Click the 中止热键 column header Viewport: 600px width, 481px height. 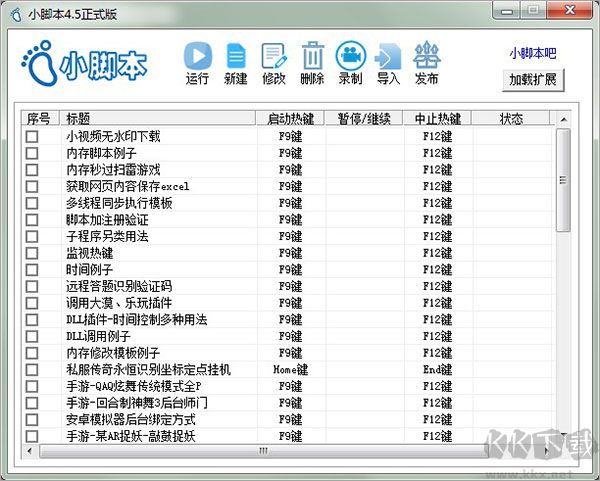point(437,119)
